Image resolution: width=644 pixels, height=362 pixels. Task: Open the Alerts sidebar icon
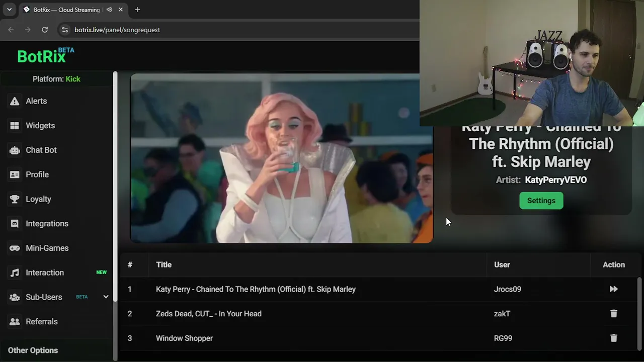[15, 101]
